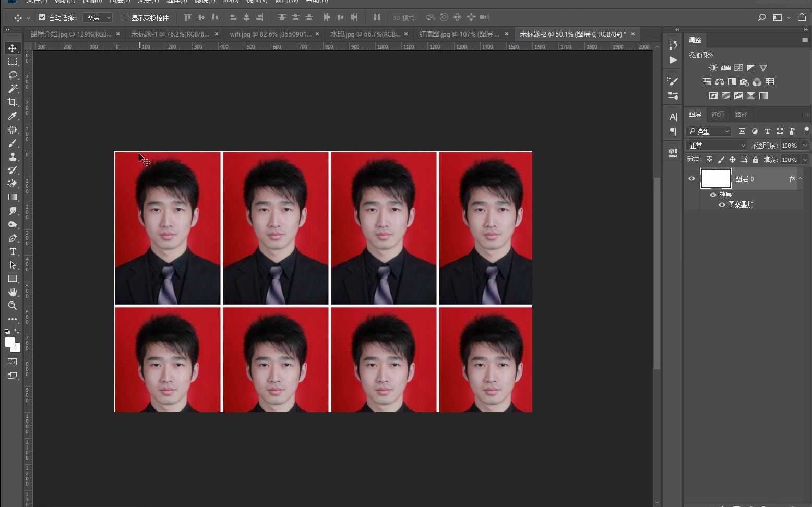Open the search icon in options bar
The image size is (812, 507).
[x=762, y=17]
